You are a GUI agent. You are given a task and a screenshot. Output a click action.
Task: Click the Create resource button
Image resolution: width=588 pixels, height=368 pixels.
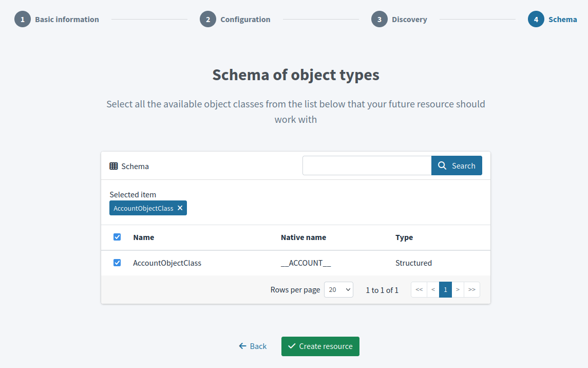(x=320, y=346)
